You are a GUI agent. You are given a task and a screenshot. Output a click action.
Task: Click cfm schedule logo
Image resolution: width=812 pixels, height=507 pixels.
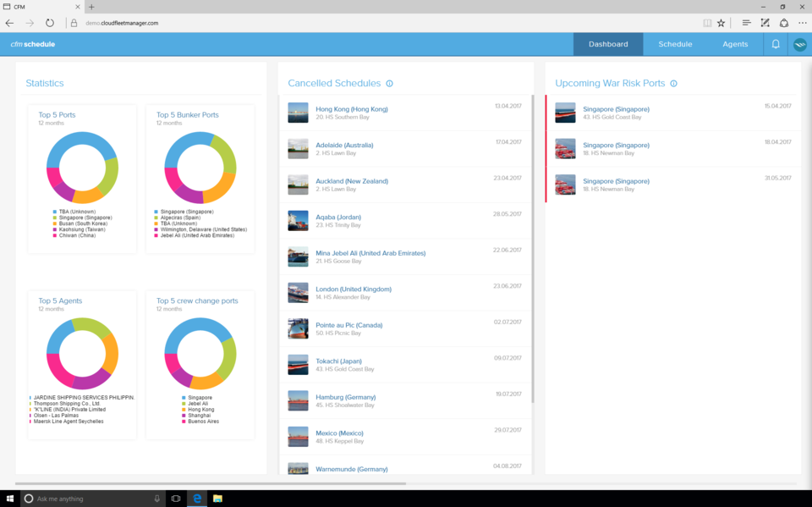[32, 44]
